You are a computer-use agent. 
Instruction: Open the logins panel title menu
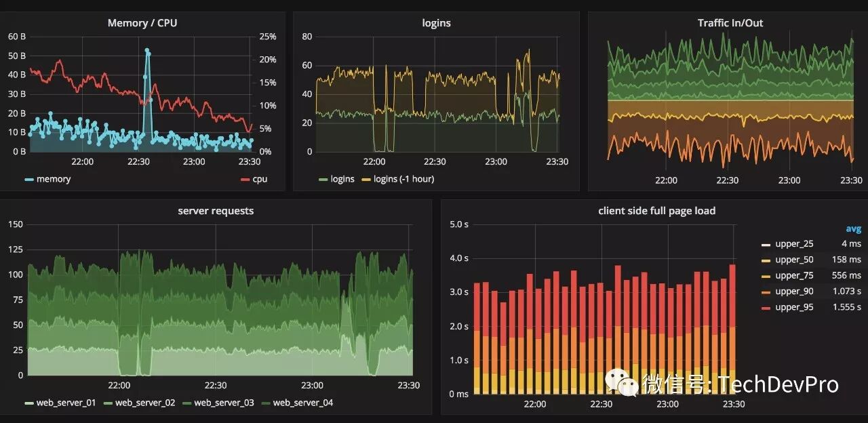coord(436,23)
